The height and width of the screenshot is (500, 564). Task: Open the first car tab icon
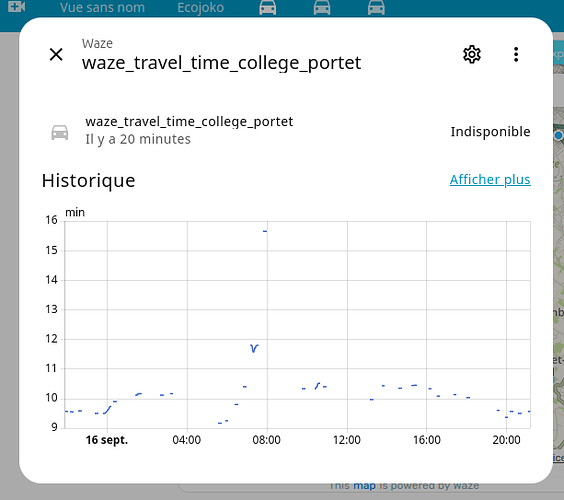[x=268, y=8]
